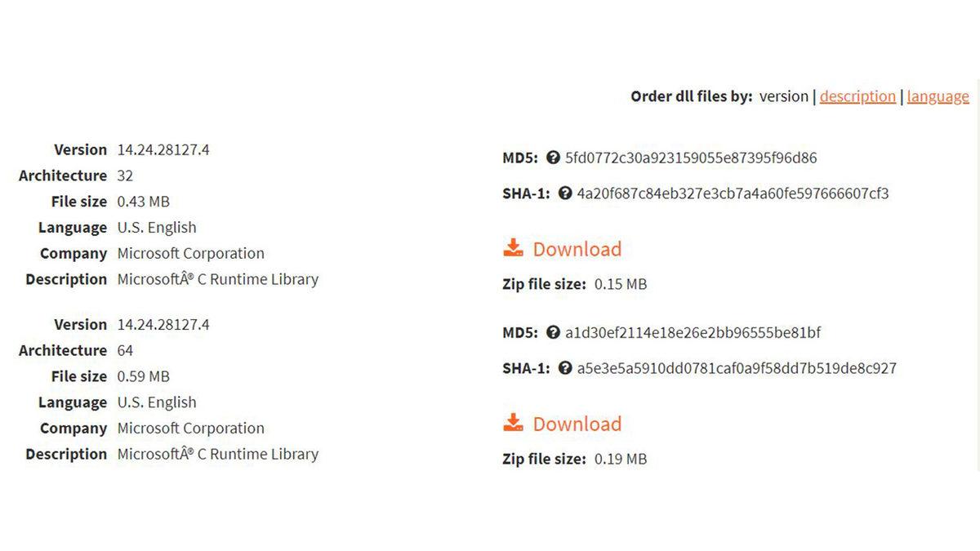Select the version ordering option
Viewport: 980px width, 551px height.
click(x=783, y=96)
